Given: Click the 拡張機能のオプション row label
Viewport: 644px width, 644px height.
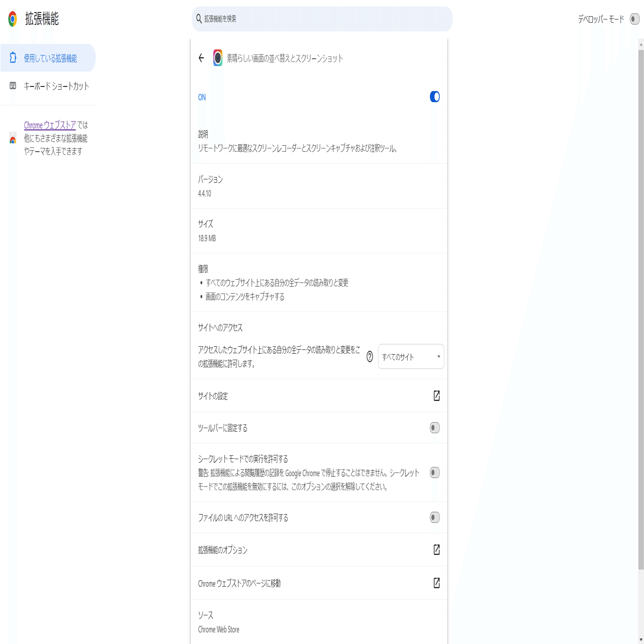Looking at the screenshot, I should [223, 550].
